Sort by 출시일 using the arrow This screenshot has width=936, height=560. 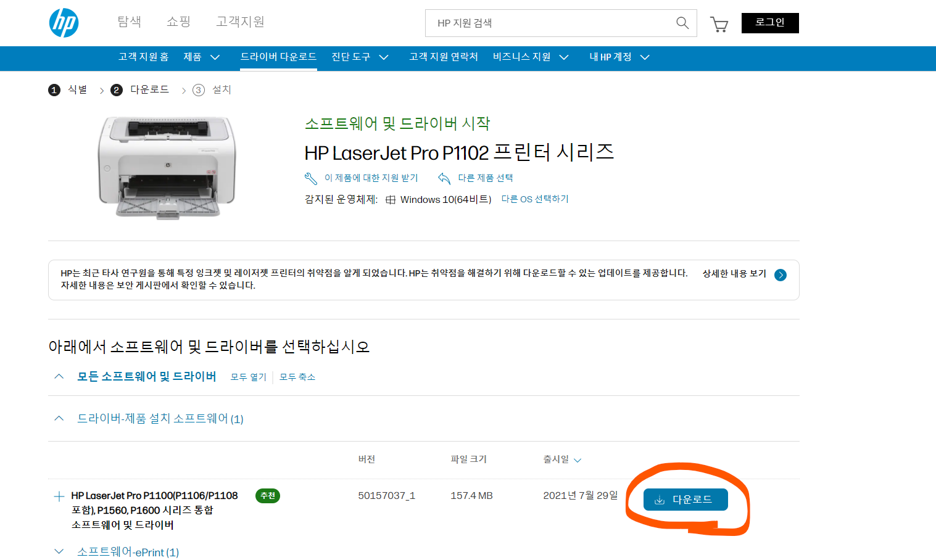(578, 459)
